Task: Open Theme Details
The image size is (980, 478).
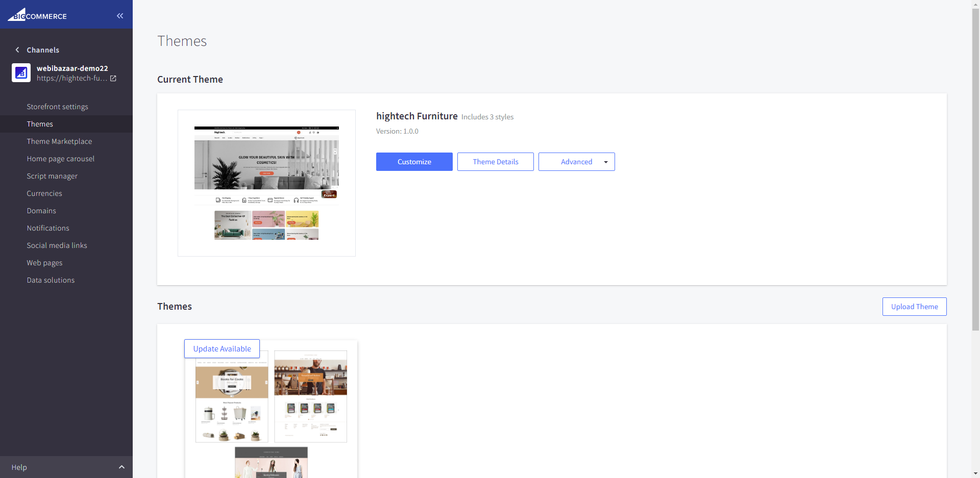Action: [x=495, y=162]
